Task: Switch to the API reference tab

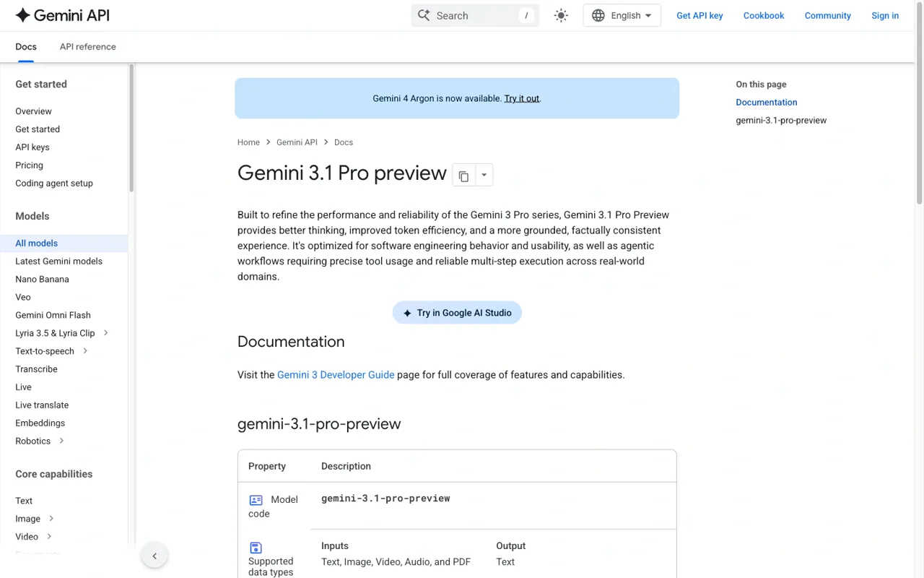Action: [88, 47]
